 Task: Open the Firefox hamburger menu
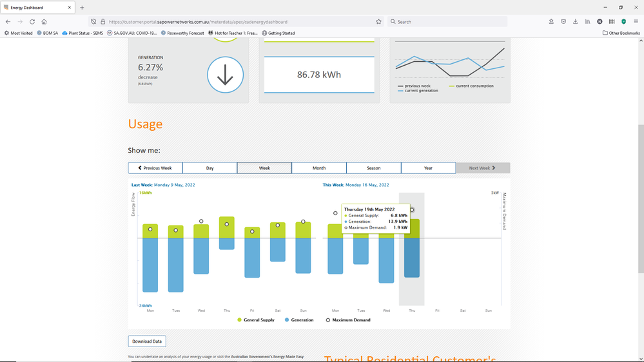[x=636, y=22]
